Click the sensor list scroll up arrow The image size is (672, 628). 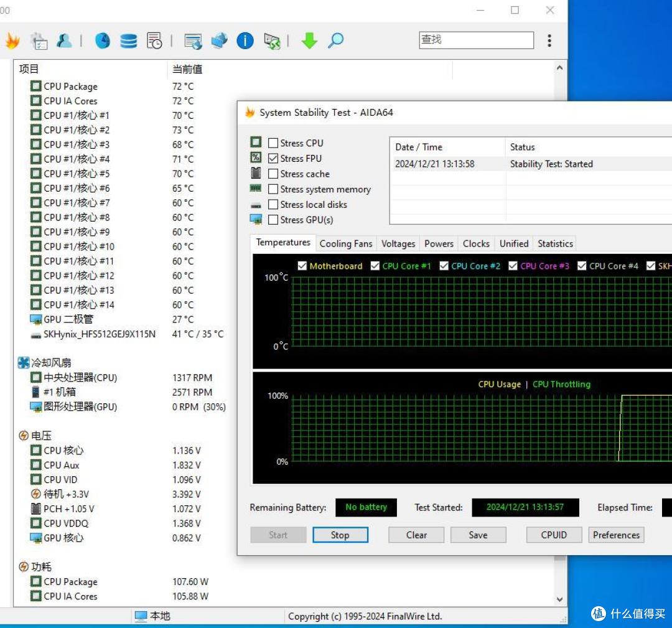(559, 68)
